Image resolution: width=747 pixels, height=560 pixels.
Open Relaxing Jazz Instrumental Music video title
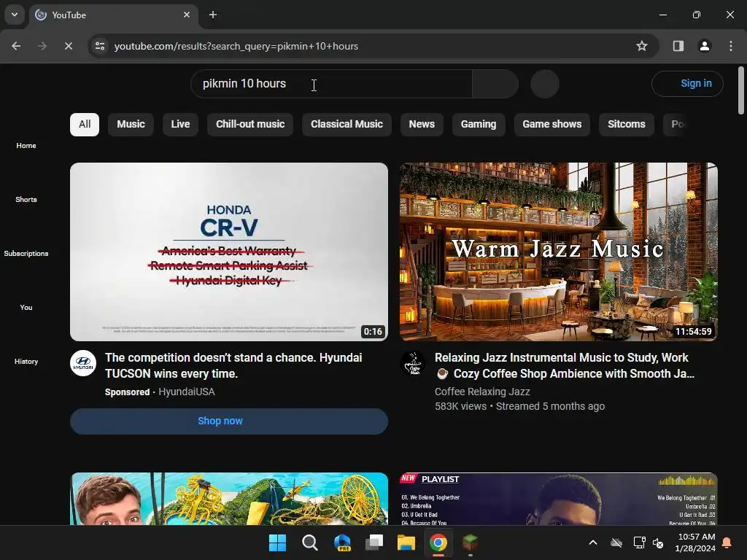point(565,365)
